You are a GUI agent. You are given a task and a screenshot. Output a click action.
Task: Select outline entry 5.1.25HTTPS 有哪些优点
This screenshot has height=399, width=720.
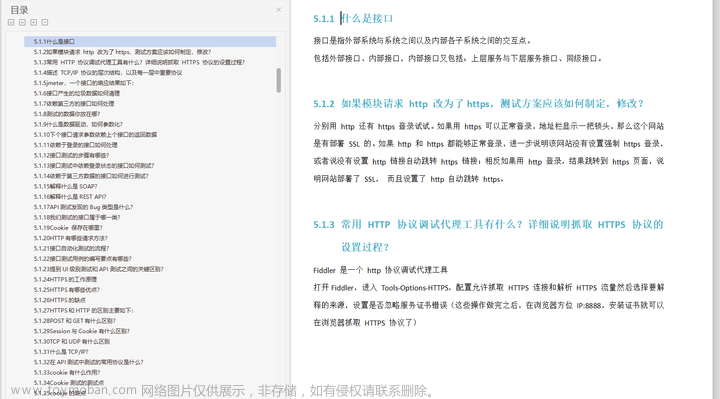(x=67, y=289)
